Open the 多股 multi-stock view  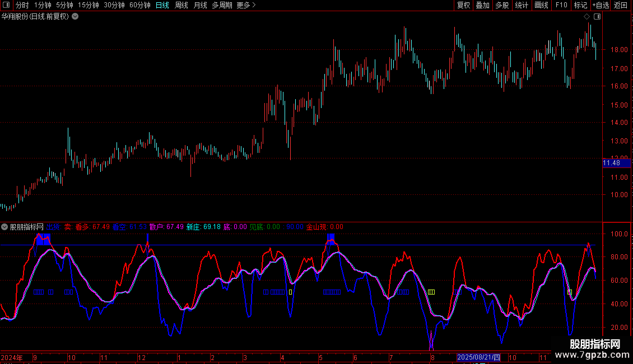pyautogui.click(x=502, y=5)
